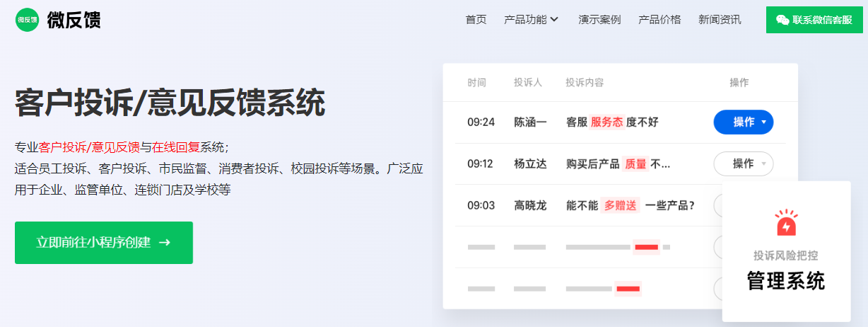The height and width of the screenshot is (327, 868).
Task: Click complainant name 陈涵一 in the table
Action: 530,122
